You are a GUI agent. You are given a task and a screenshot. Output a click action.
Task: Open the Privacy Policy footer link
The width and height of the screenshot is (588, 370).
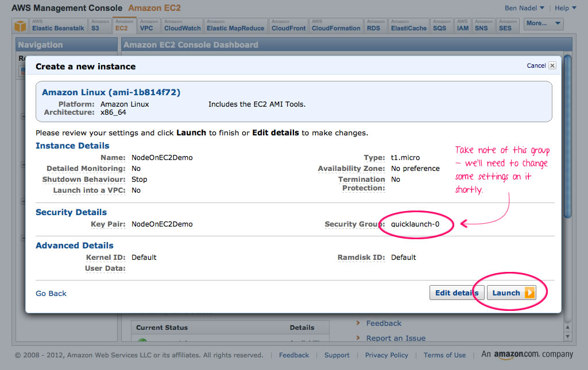(386, 355)
